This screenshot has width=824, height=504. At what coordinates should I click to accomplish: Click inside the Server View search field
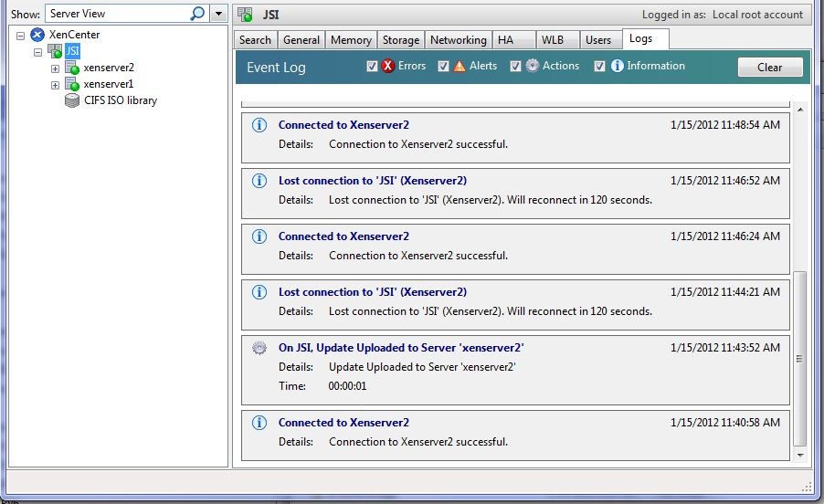114,14
